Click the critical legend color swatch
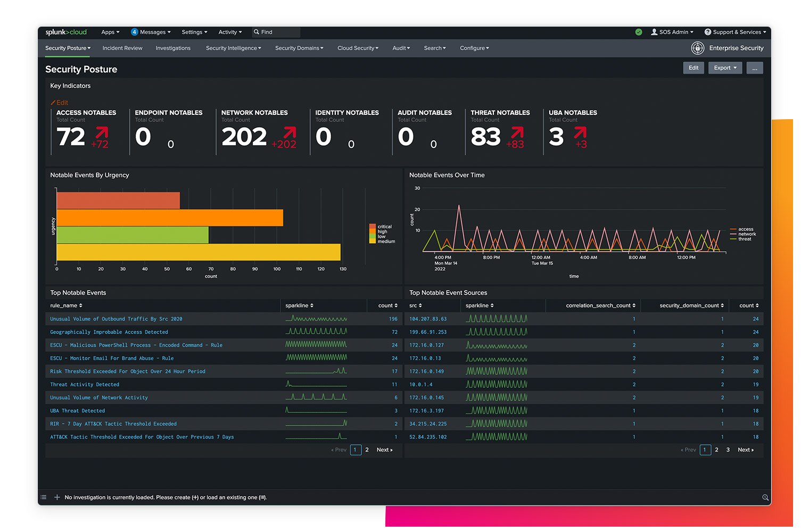This screenshot has width=809, height=532. (372, 227)
